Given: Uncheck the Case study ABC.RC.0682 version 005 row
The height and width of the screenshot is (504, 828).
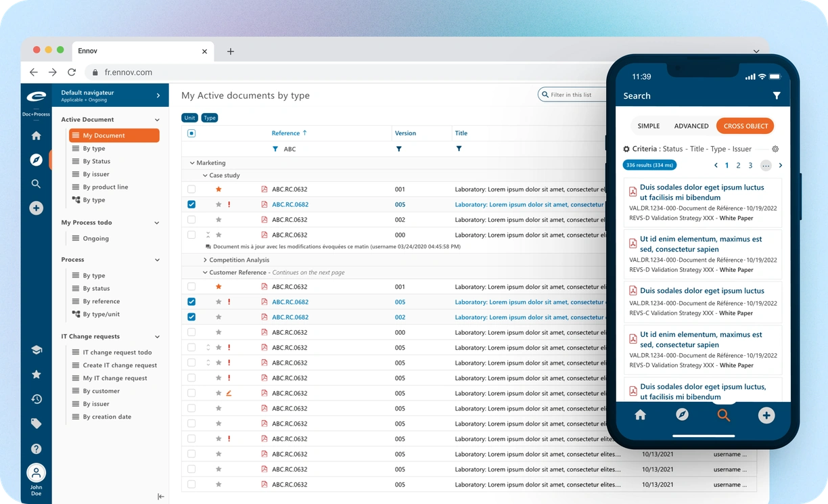Looking at the screenshot, I should (x=191, y=204).
